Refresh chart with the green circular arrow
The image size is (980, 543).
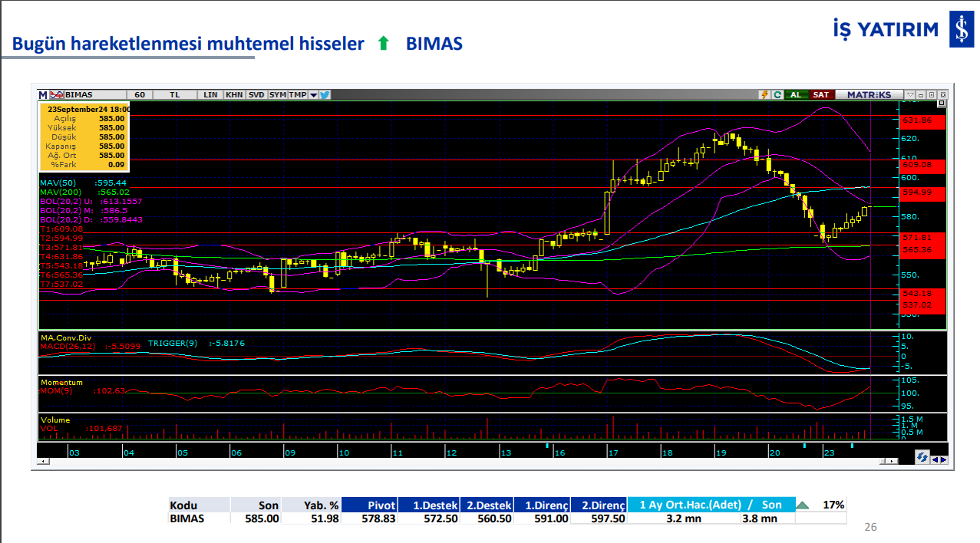(777, 95)
